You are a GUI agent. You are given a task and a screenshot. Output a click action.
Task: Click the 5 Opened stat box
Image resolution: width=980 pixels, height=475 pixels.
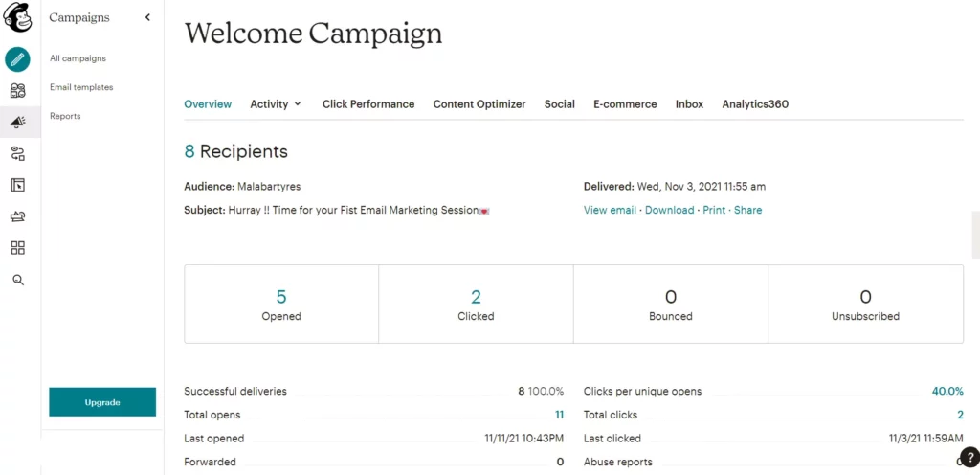281,304
